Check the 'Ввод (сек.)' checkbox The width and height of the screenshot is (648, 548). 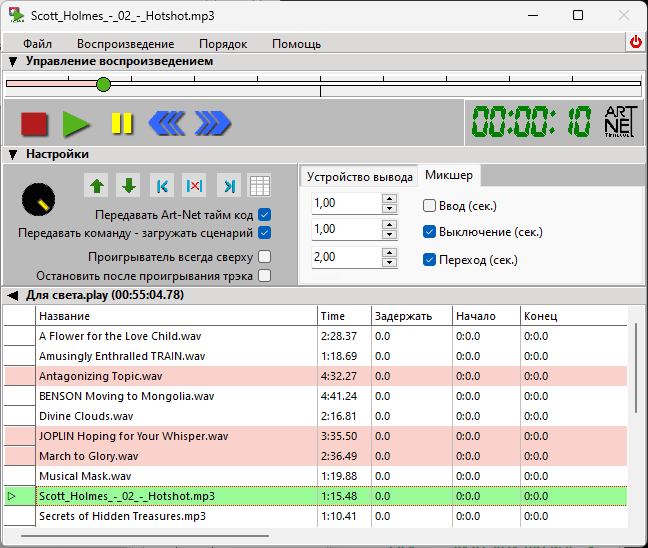click(x=429, y=205)
